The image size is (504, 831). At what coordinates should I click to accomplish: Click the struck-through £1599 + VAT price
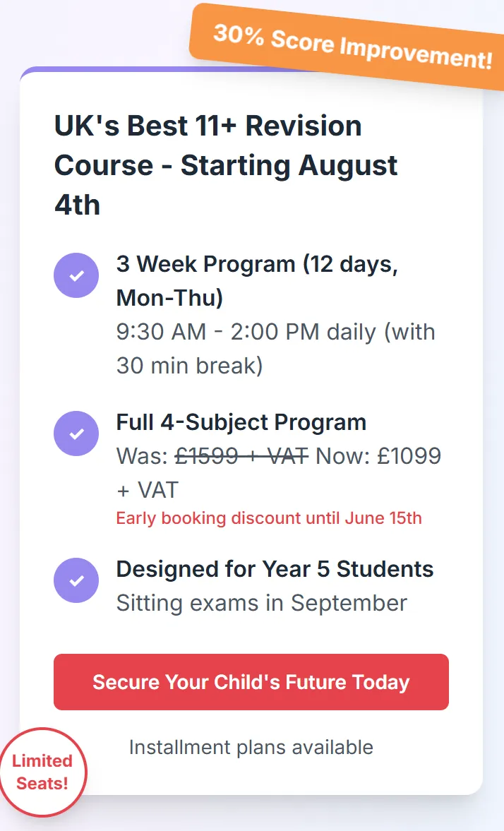pyautogui.click(x=241, y=456)
